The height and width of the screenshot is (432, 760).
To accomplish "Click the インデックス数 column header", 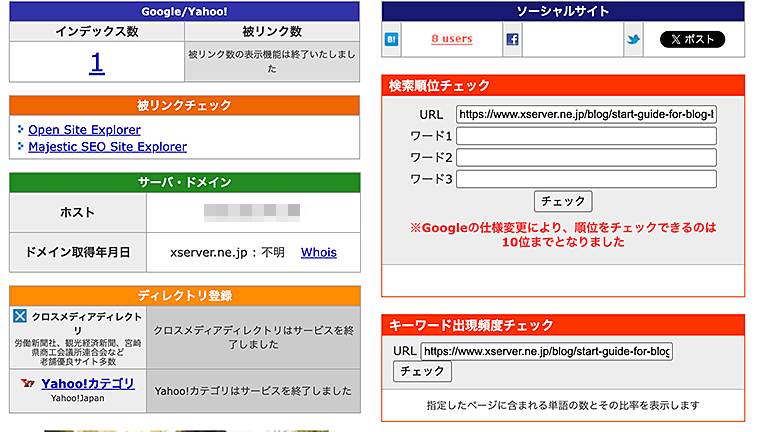I will click(x=97, y=32).
